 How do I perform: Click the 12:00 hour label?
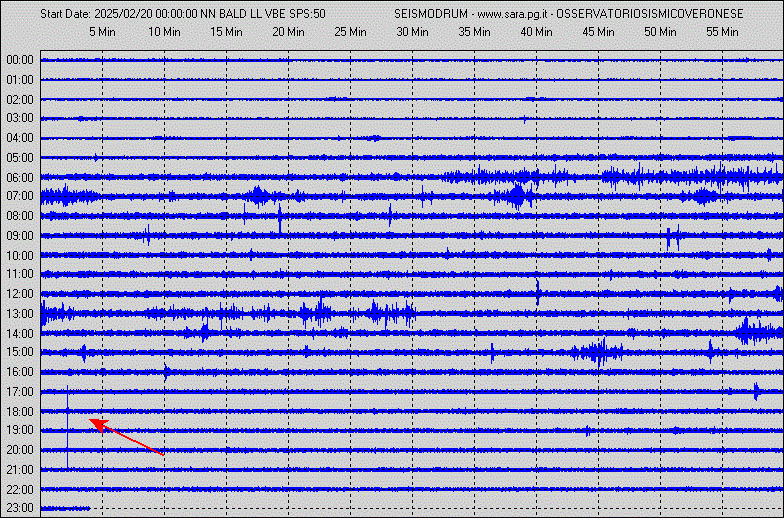[20, 294]
